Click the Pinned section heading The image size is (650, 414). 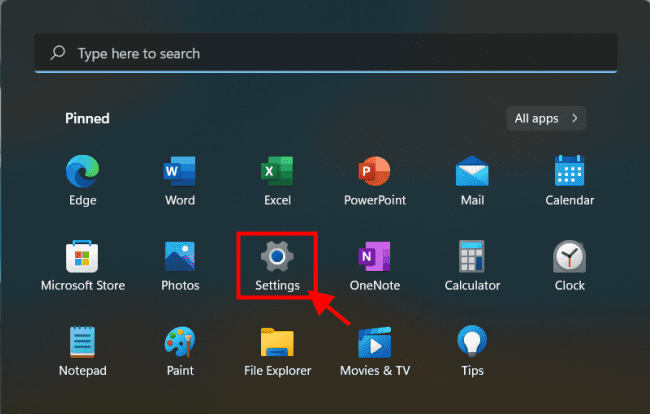click(87, 119)
